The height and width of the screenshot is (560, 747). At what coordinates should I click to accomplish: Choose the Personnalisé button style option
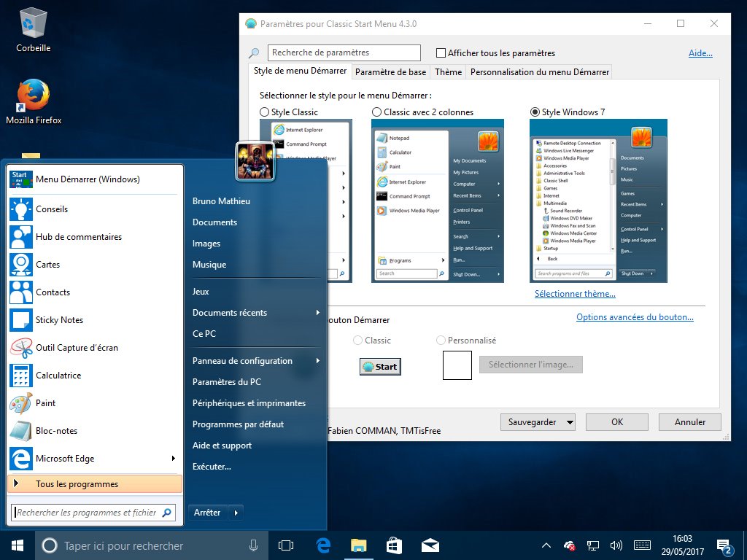[x=441, y=340]
